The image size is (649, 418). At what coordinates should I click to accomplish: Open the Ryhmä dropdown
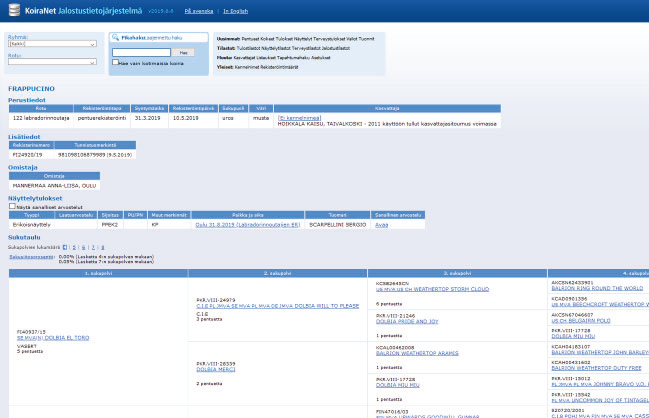(x=52, y=44)
